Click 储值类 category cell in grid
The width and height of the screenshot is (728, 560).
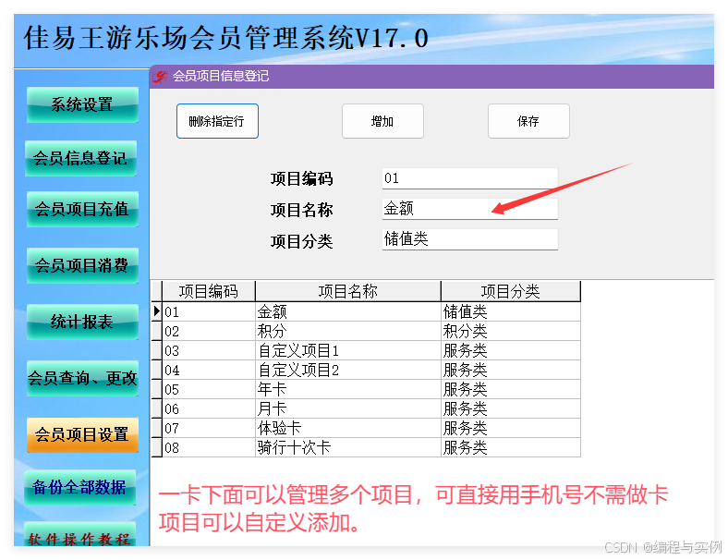tap(511, 311)
